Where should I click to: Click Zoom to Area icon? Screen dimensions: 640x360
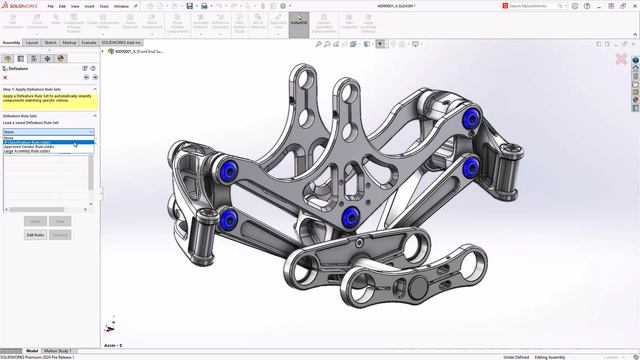327,44
